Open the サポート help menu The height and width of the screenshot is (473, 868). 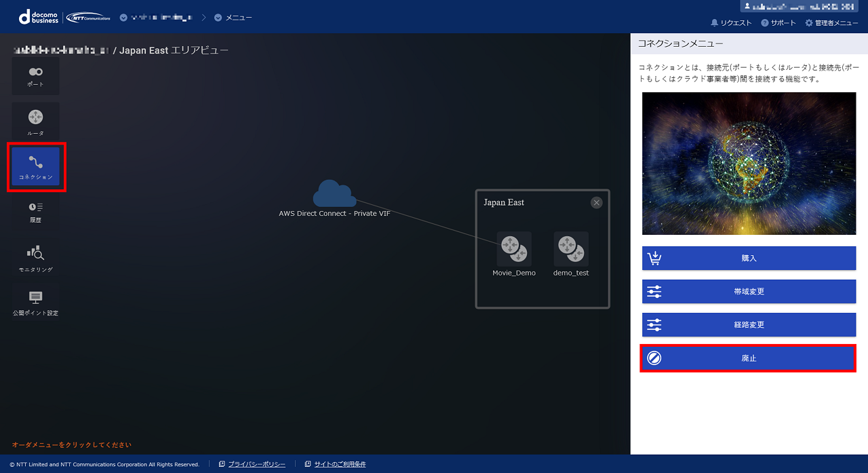778,23
